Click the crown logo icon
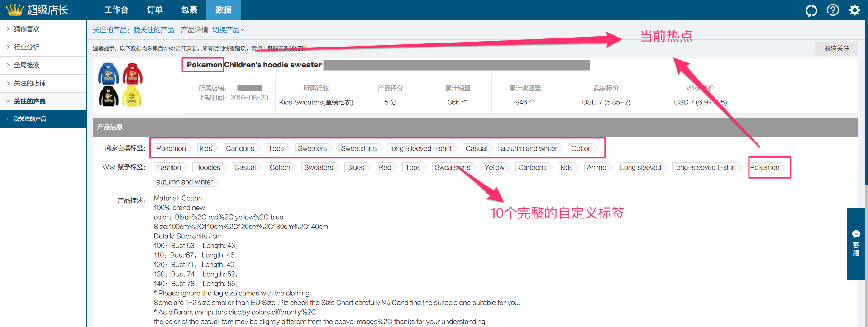Image resolution: width=868 pixels, height=327 pixels. 14,9
